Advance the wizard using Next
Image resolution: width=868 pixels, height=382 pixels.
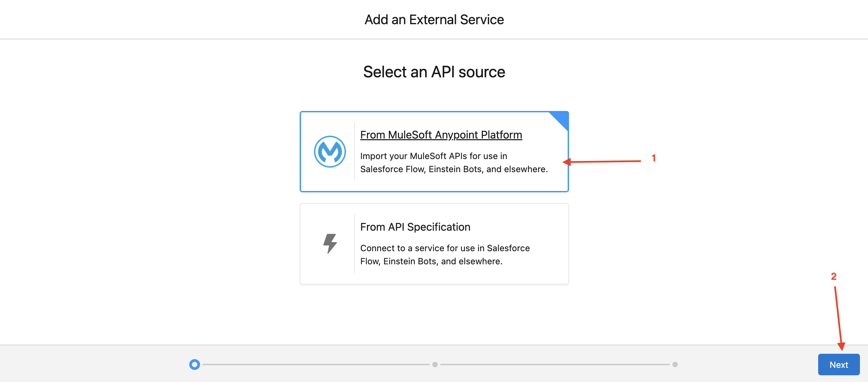coord(838,365)
